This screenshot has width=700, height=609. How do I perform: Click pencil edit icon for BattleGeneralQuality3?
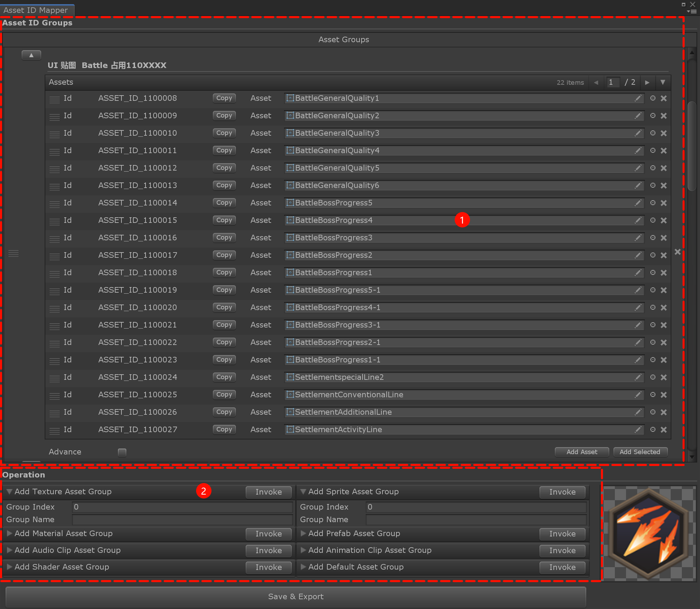point(638,133)
